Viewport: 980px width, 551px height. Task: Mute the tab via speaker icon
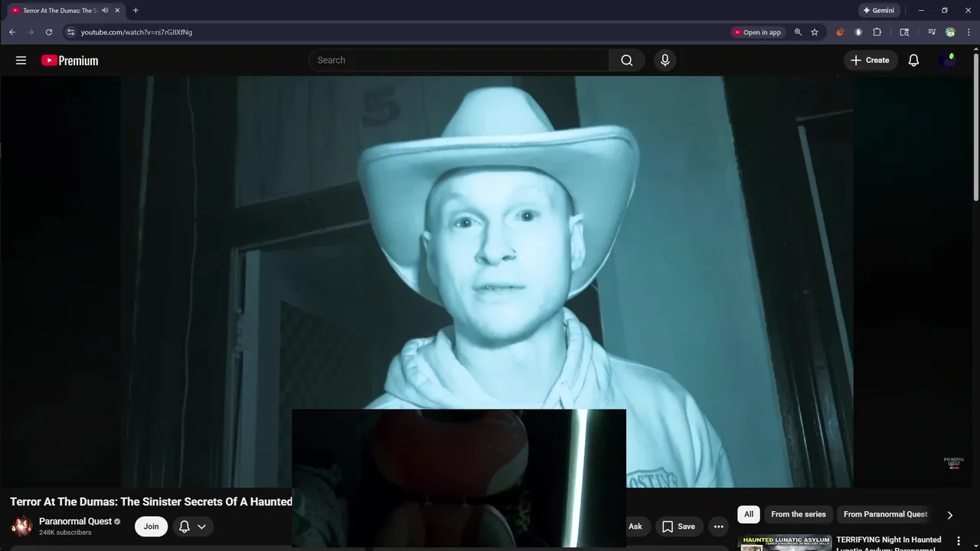(105, 11)
